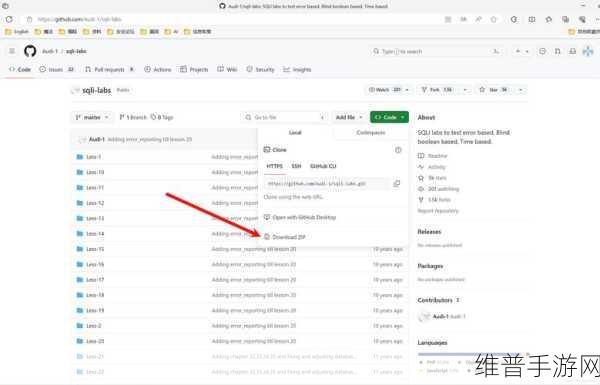The height and width of the screenshot is (385, 600).
Task: Select the Local tab in Code popup
Action: pos(295,132)
